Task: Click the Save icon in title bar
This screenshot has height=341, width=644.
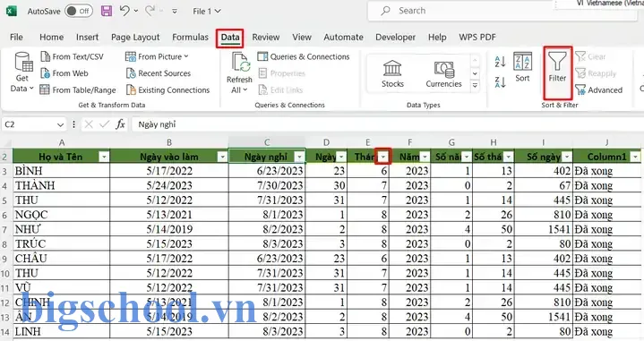Action: click(107, 11)
